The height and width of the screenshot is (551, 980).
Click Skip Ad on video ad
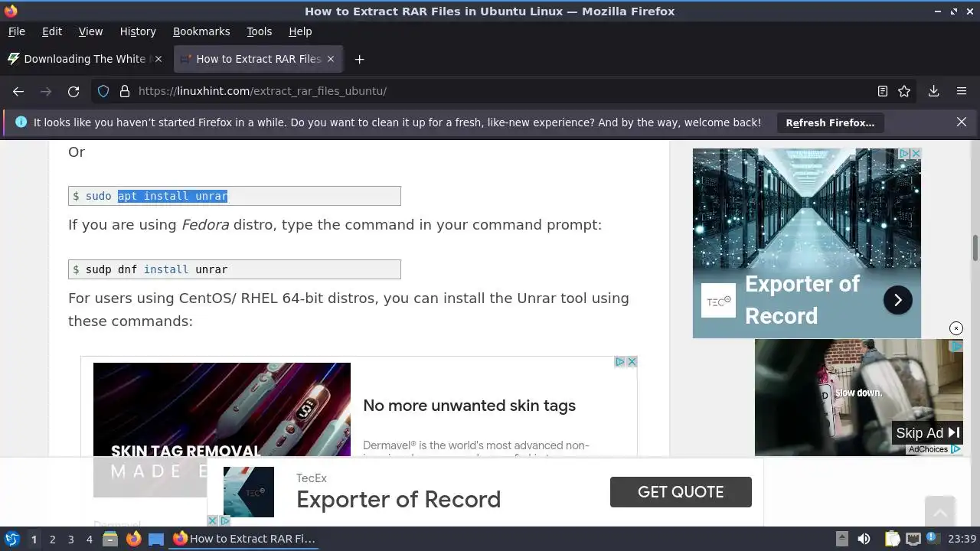pyautogui.click(x=928, y=432)
